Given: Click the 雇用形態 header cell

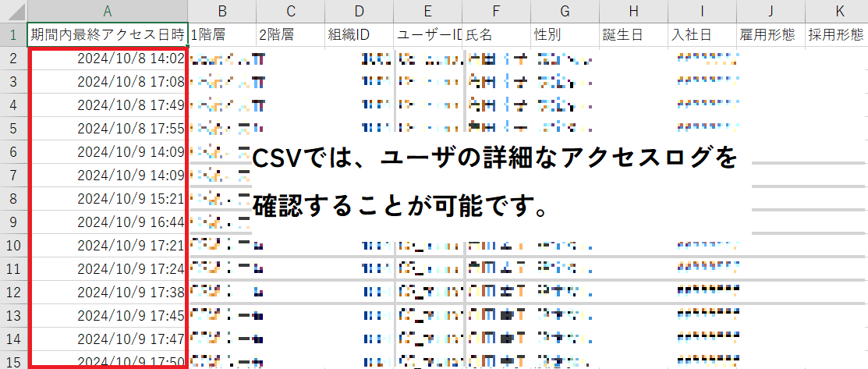Looking at the screenshot, I should coord(771,35).
